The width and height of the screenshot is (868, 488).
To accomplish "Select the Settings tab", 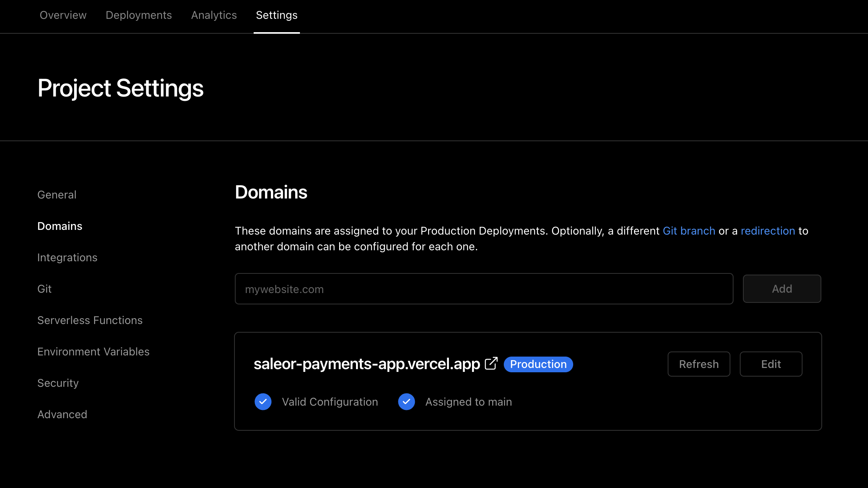I will coord(277,15).
